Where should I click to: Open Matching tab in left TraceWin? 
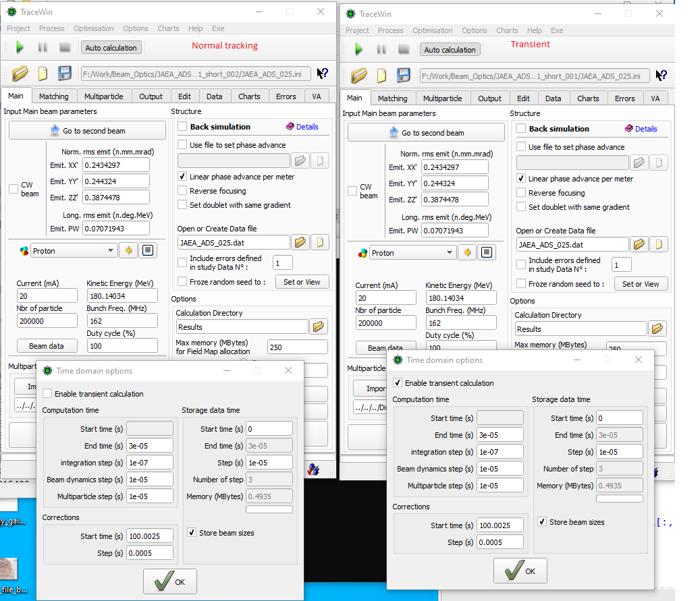[53, 96]
